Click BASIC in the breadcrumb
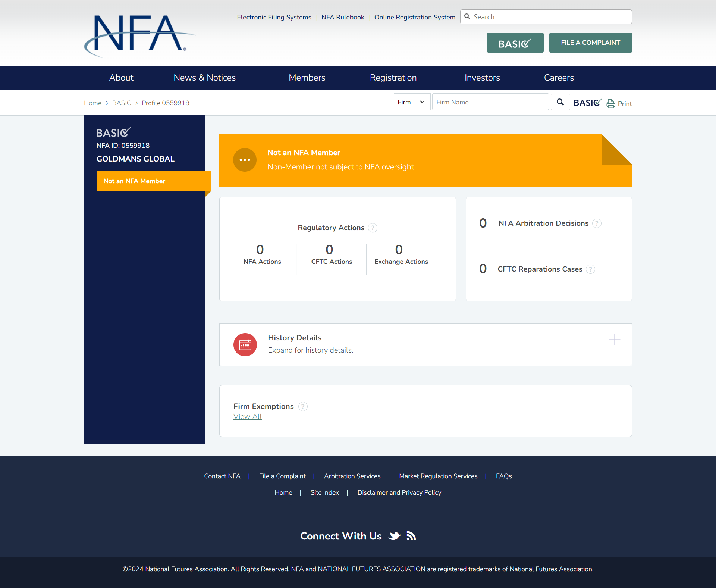This screenshot has height=588, width=716. click(122, 103)
